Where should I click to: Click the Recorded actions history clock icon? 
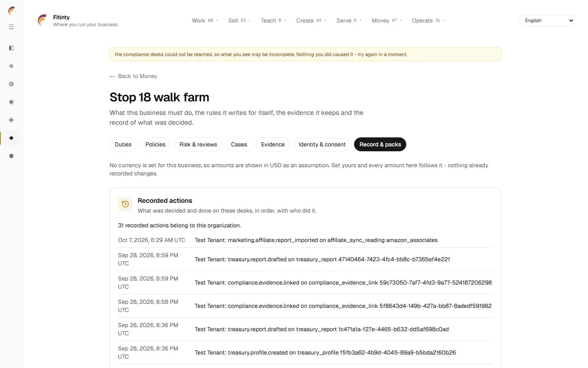[x=125, y=204]
